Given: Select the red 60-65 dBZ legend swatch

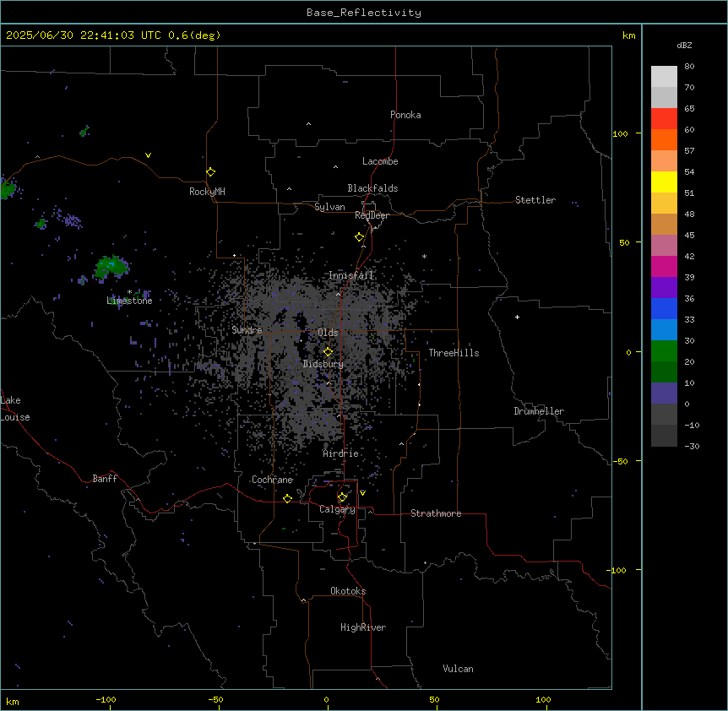Looking at the screenshot, I should [664, 119].
